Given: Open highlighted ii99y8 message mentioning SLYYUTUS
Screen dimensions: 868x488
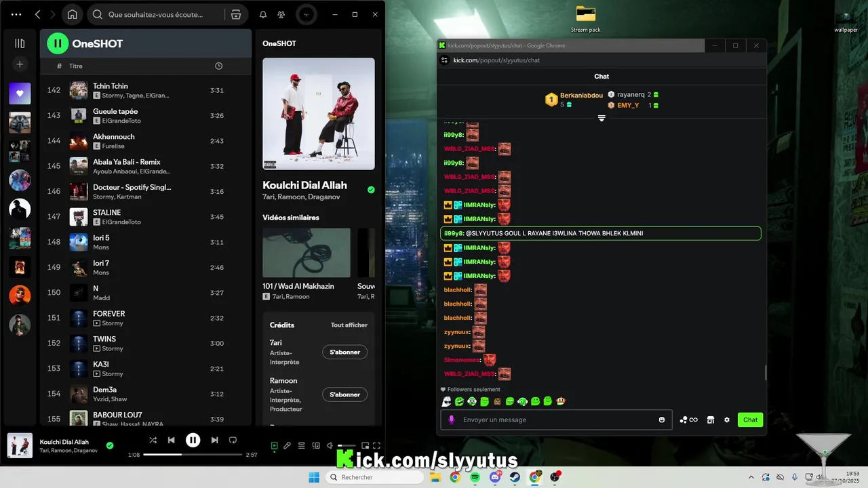Looking at the screenshot, I should [x=601, y=233].
